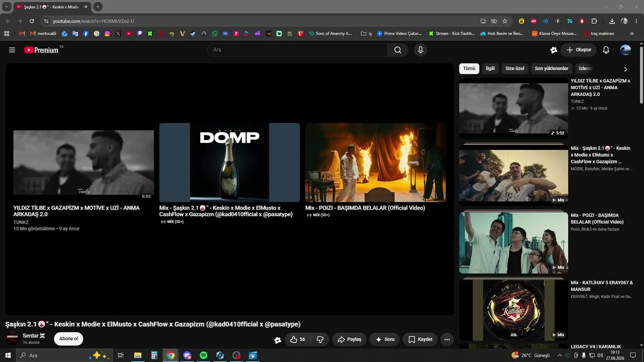This screenshot has height=362, width=644.
Task: Show next filter chips with arrow
Action: [625, 69]
